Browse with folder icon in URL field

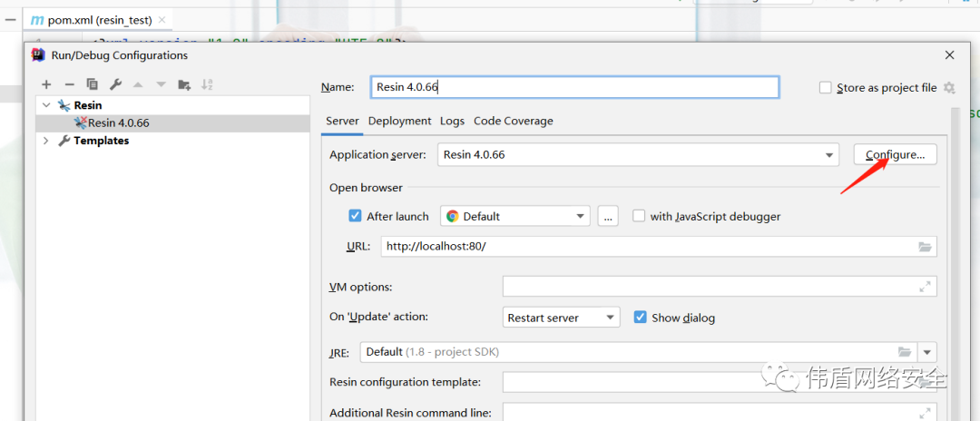click(x=925, y=246)
